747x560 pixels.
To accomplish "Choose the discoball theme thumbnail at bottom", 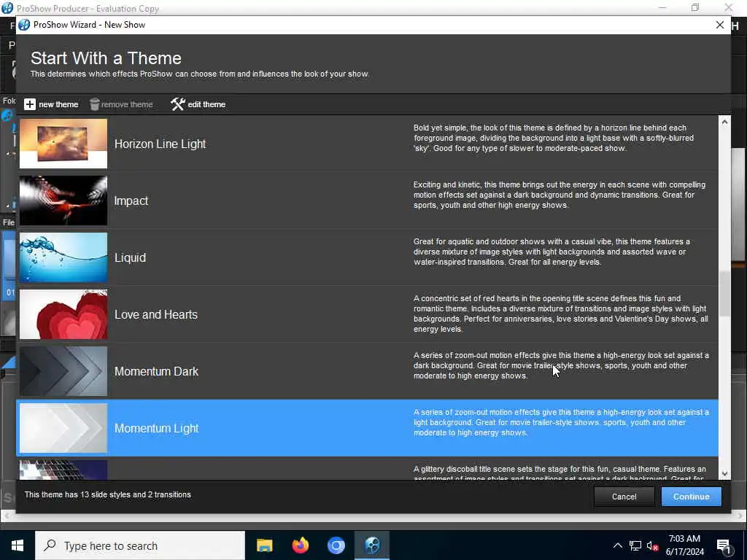I will coord(63,470).
